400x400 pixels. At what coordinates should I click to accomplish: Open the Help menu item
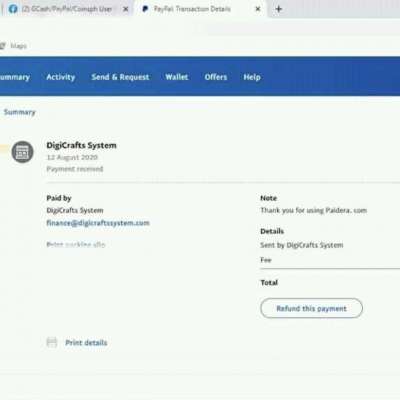[252, 77]
